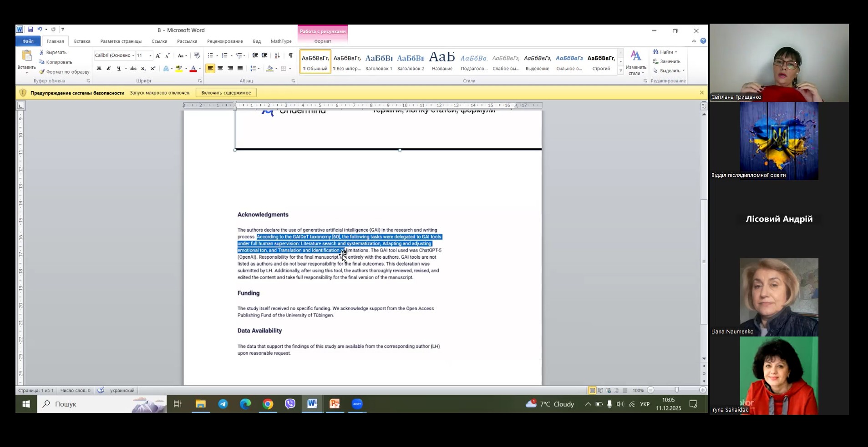Expand the line spacing dropdown
The height and width of the screenshot is (447, 868).
pyautogui.click(x=259, y=69)
